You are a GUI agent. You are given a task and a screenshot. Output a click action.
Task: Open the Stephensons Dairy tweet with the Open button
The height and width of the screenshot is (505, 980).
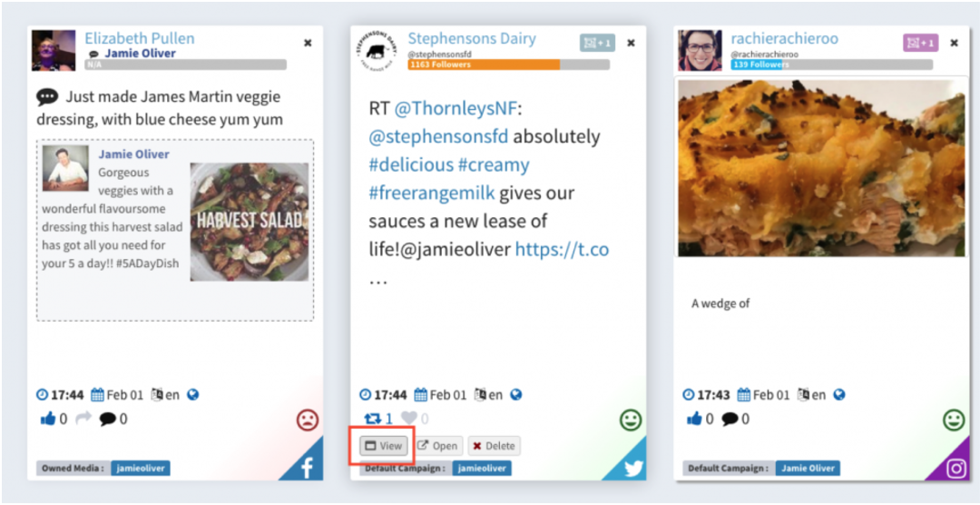(437, 446)
